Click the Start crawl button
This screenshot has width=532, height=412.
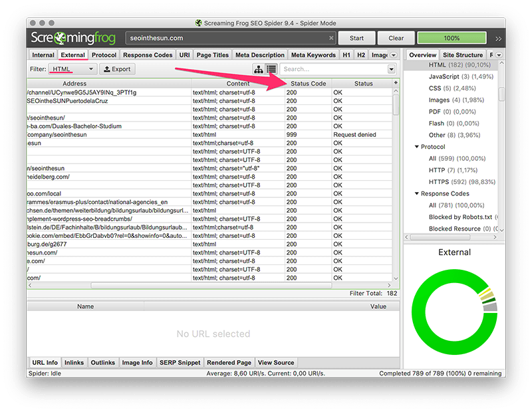point(356,38)
